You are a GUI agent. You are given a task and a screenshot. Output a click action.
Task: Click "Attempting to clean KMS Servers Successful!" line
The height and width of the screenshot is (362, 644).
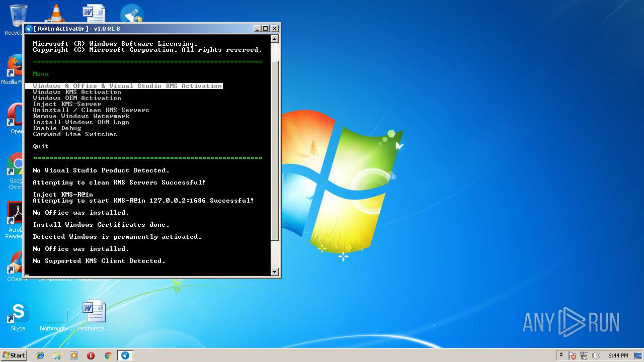(x=119, y=183)
